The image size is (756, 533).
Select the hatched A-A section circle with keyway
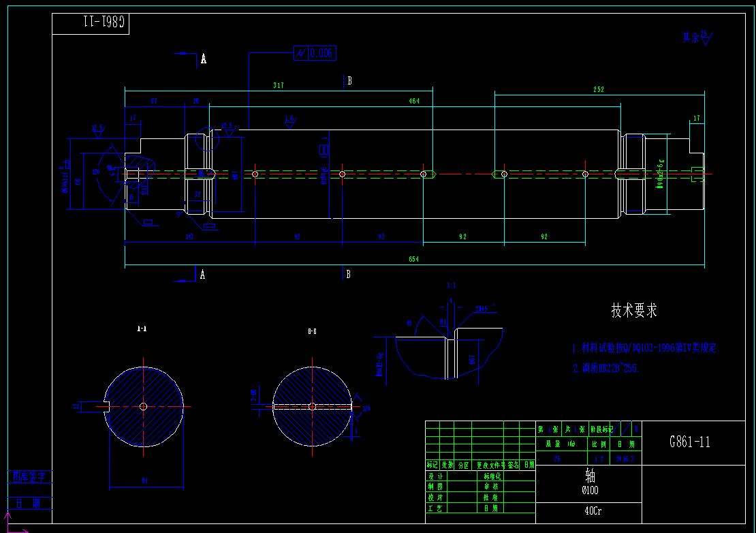(x=144, y=407)
